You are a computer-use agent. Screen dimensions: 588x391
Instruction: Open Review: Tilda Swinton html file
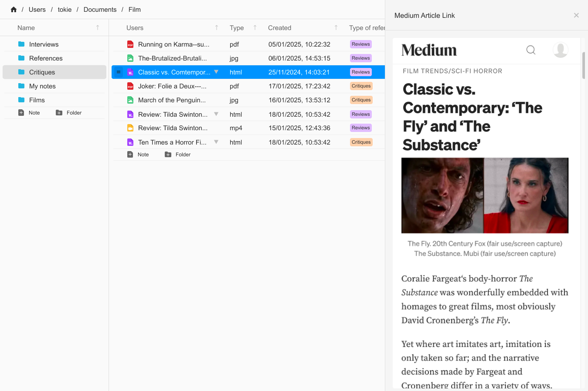[x=173, y=115]
